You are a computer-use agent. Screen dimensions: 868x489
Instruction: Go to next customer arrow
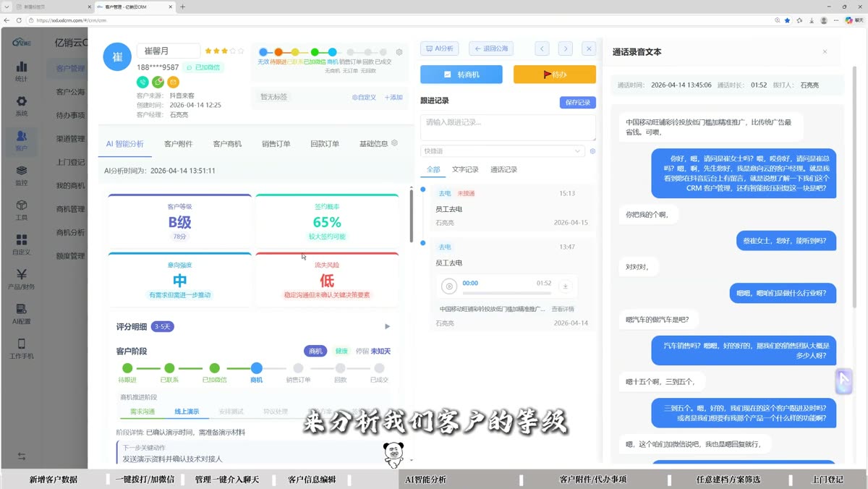pyautogui.click(x=566, y=48)
